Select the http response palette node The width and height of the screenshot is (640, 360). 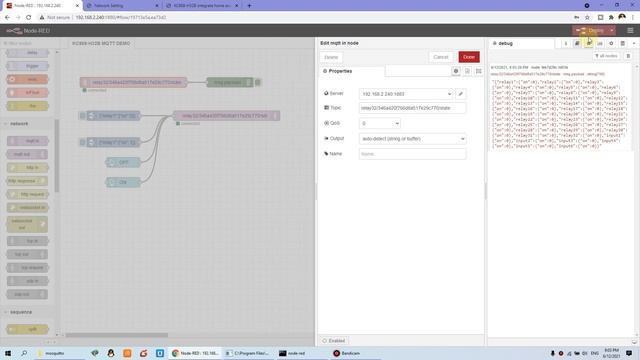point(27,181)
